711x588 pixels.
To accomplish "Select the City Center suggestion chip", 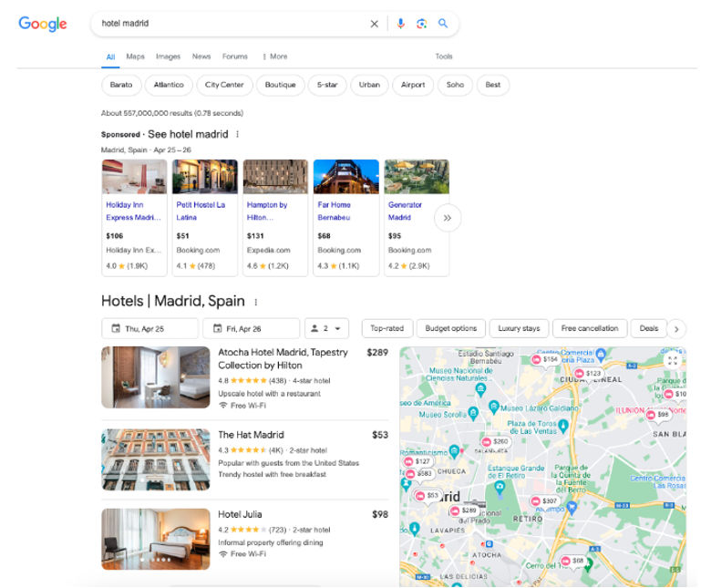I will coord(224,85).
